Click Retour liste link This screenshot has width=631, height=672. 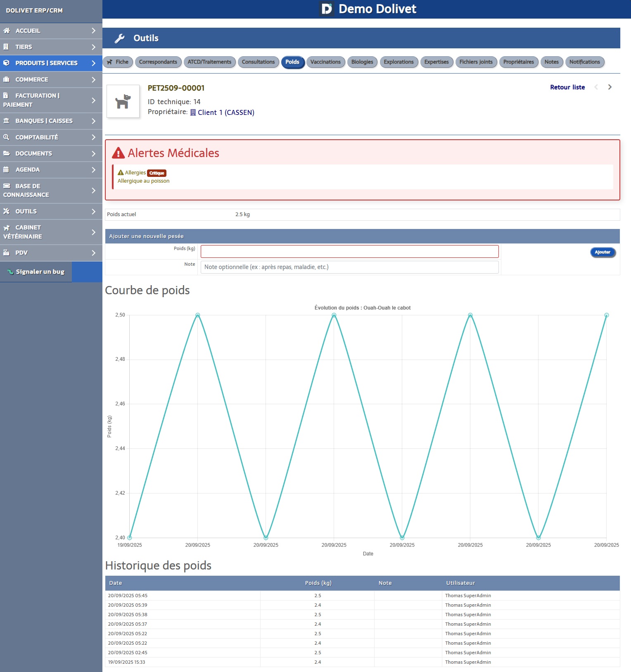(567, 87)
